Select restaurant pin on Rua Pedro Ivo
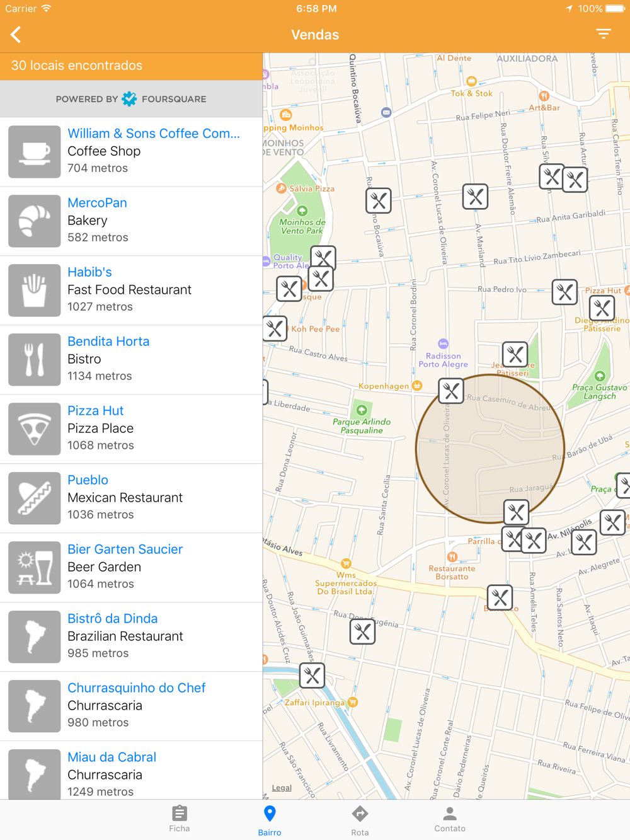Screen dimensions: 630x840 [564, 292]
